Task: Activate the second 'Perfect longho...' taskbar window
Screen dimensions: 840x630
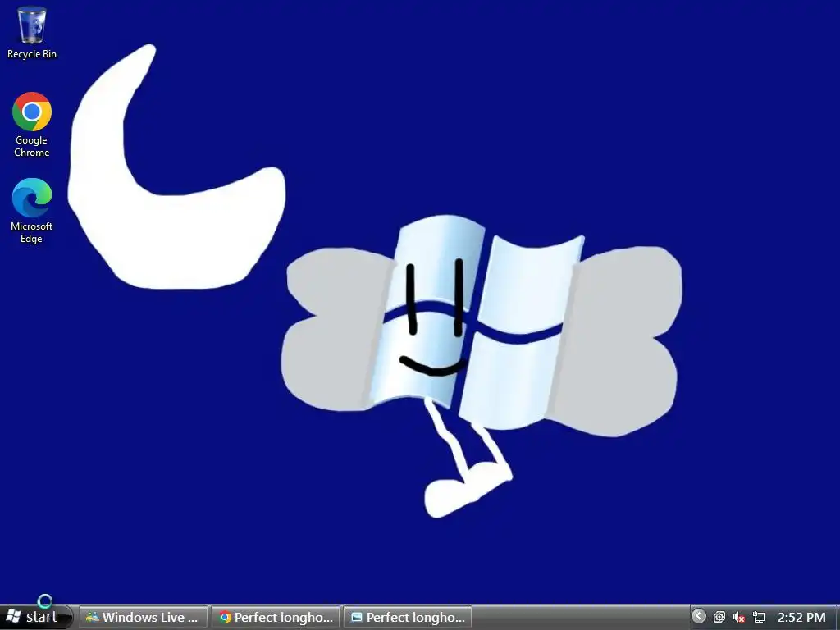Action: (x=407, y=617)
